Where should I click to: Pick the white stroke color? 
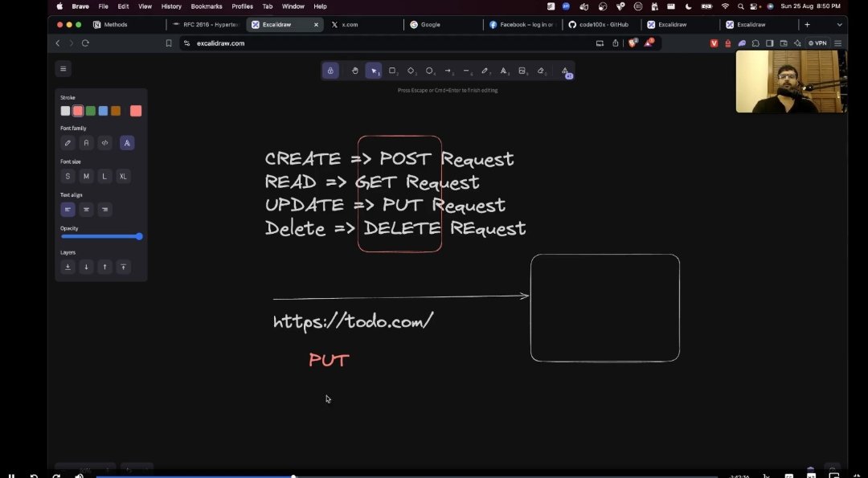tap(65, 111)
